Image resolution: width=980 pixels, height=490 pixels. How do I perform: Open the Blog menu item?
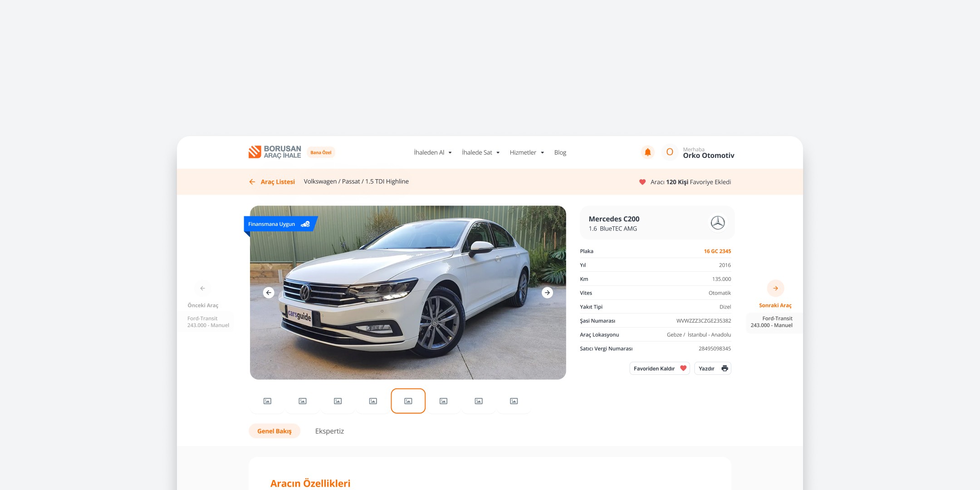pyautogui.click(x=560, y=152)
